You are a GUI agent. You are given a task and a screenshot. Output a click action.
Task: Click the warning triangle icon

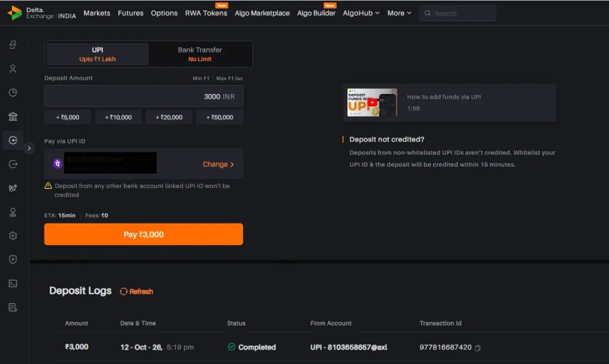pos(48,186)
